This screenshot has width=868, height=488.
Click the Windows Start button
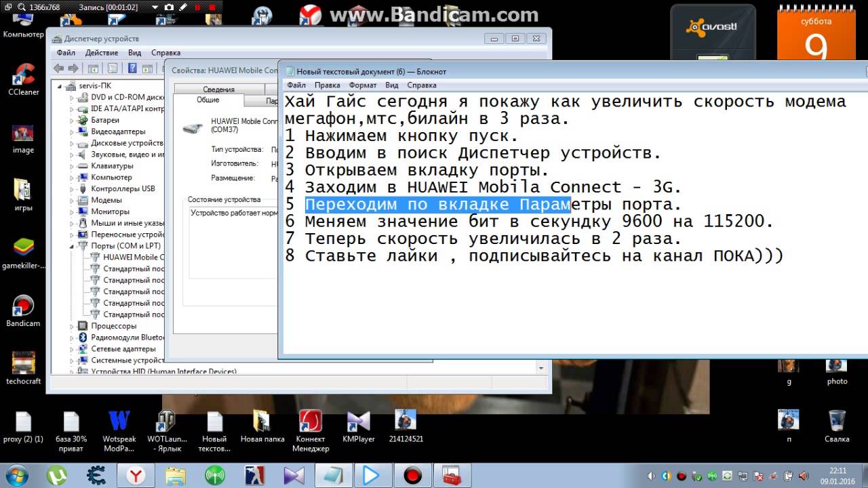(x=16, y=475)
